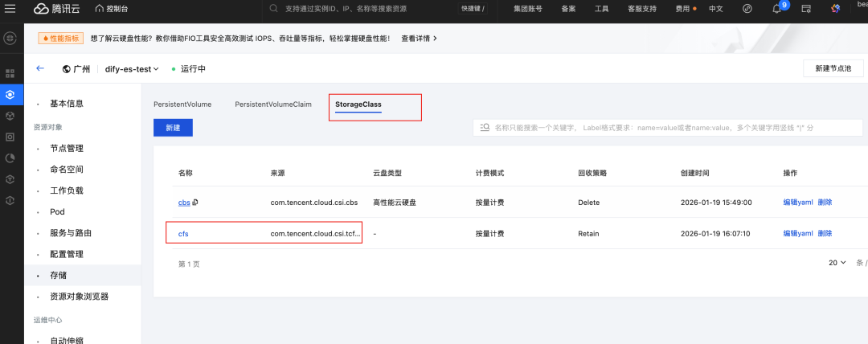Image resolution: width=868 pixels, height=344 pixels.
Task: Open the hamburger menu at top left
Action: pyautogui.click(x=10, y=9)
